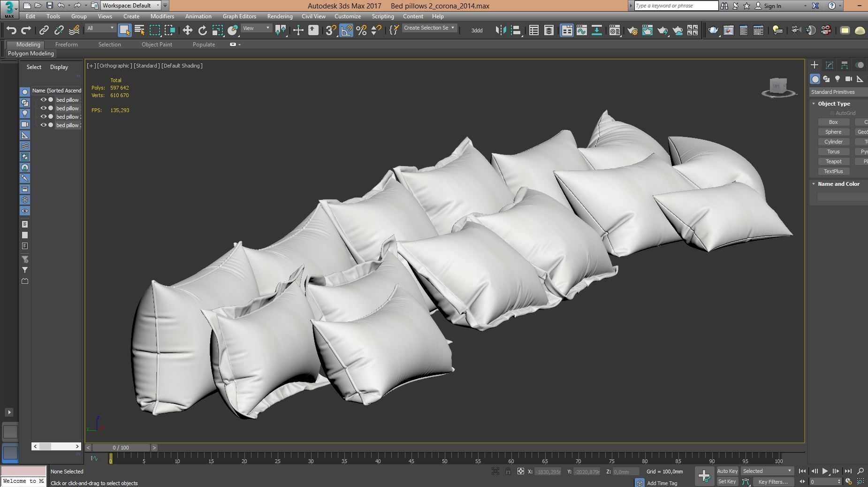Click the pink MAXScript listener color field
Screen dimensions: 868x487
pos(23,471)
